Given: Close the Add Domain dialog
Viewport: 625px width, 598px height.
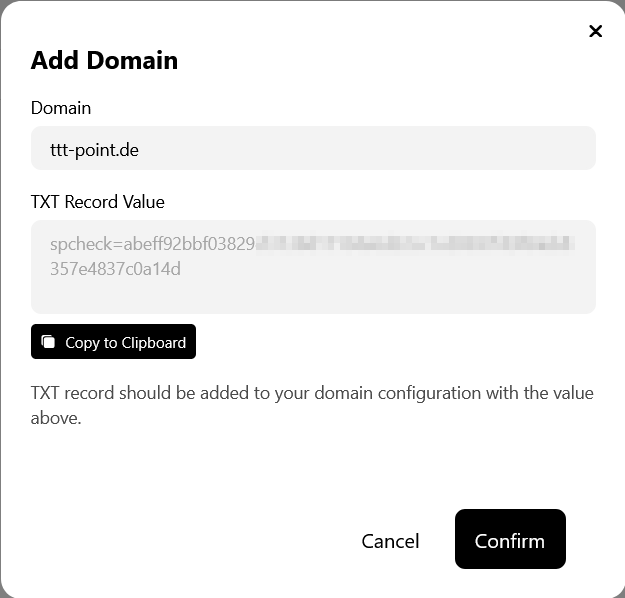Looking at the screenshot, I should click(596, 31).
